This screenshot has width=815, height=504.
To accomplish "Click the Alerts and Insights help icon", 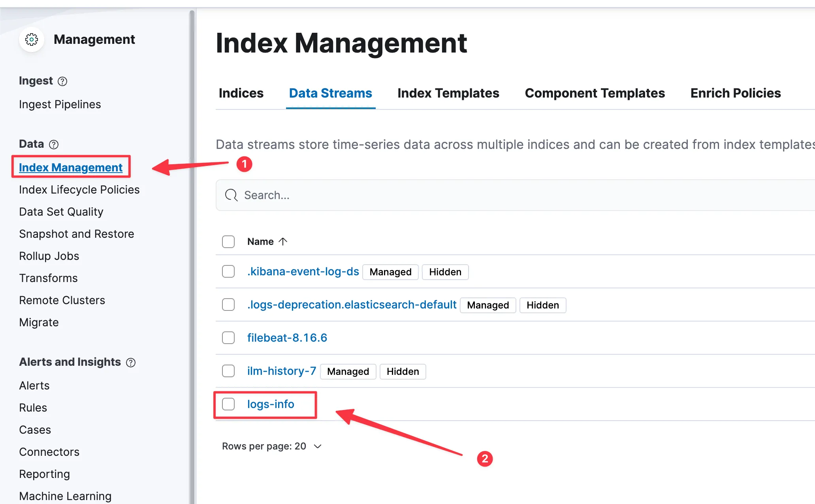I will (x=131, y=363).
